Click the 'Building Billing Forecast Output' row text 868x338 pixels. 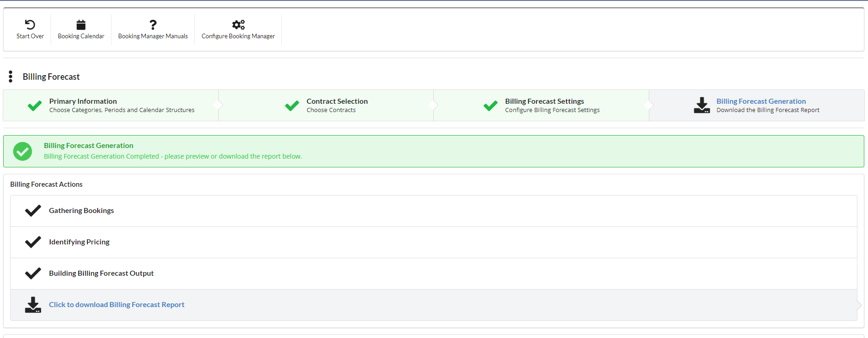(101, 273)
